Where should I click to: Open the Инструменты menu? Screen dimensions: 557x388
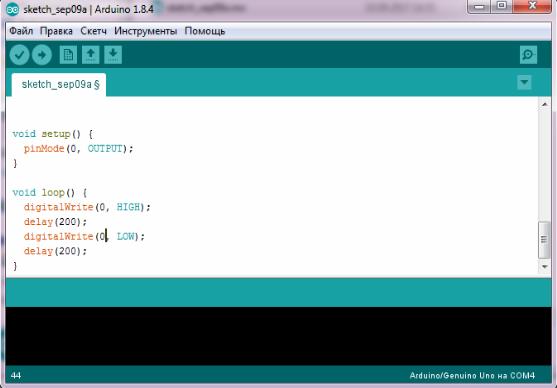(x=145, y=31)
